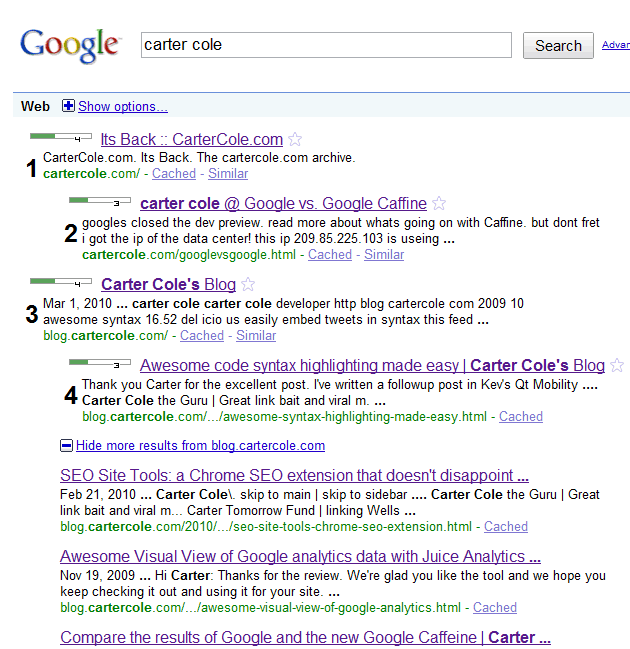The height and width of the screenshot is (649, 630).
Task: Click the PageRank bar above result 2
Action: (99, 201)
